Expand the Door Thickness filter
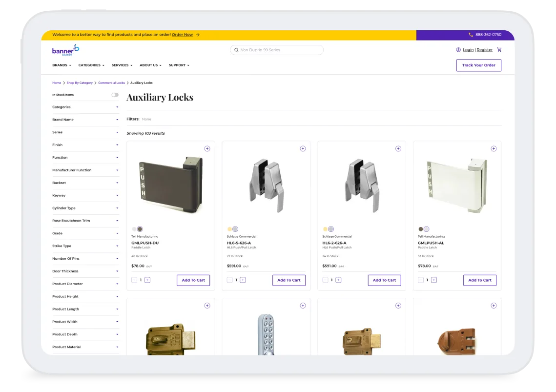 click(x=85, y=271)
